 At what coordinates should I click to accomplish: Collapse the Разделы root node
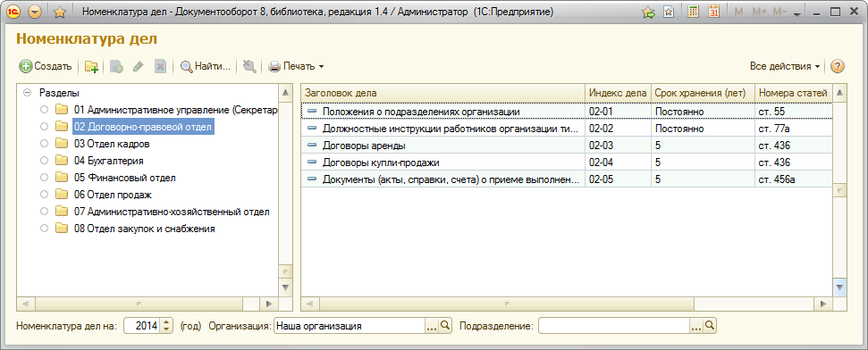coord(27,94)
